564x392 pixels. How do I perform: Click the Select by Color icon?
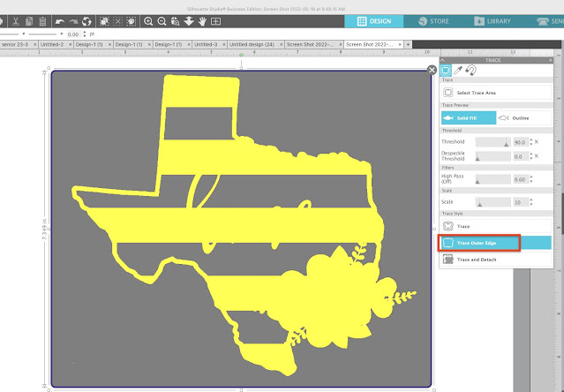(x=132, y=21)
